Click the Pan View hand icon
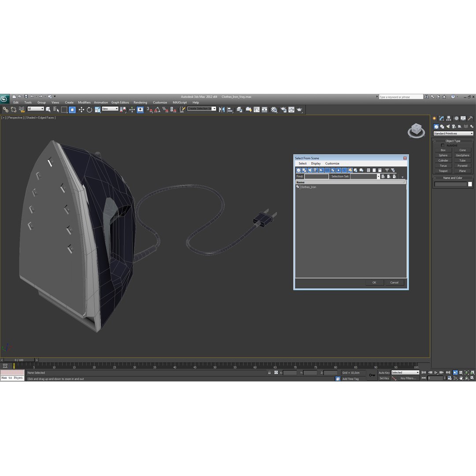 (x=461, y=378)
